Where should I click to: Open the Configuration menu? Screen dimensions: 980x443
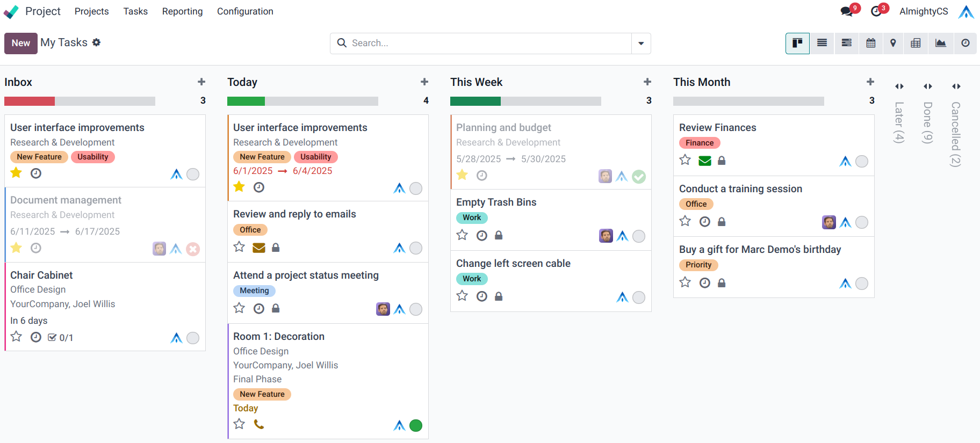coord(245,11)
